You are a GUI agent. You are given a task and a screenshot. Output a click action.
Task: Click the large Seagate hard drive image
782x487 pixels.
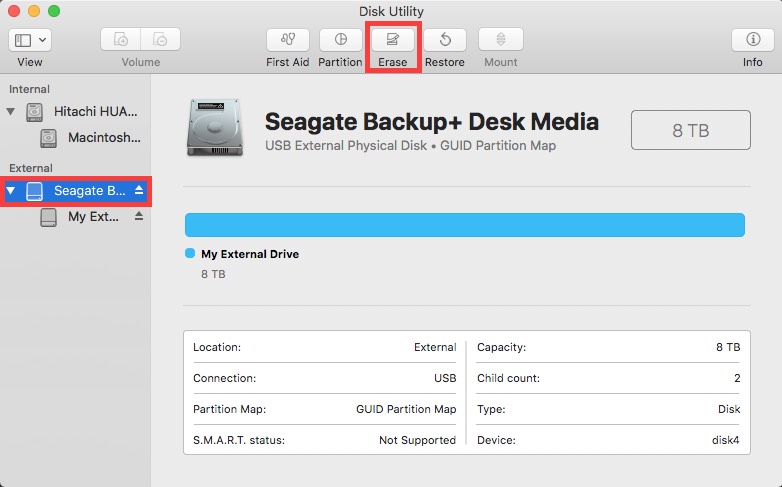click(215, 128)
